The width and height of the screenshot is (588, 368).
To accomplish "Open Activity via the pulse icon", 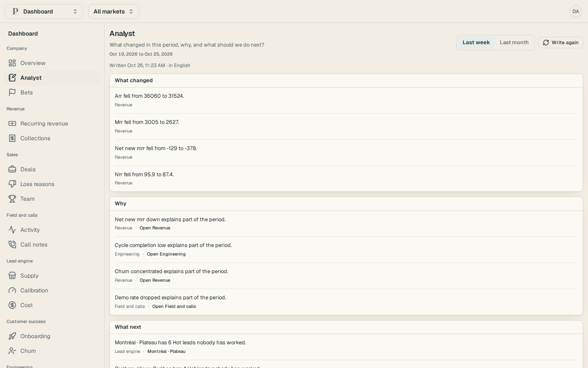I will click(12, 230).
